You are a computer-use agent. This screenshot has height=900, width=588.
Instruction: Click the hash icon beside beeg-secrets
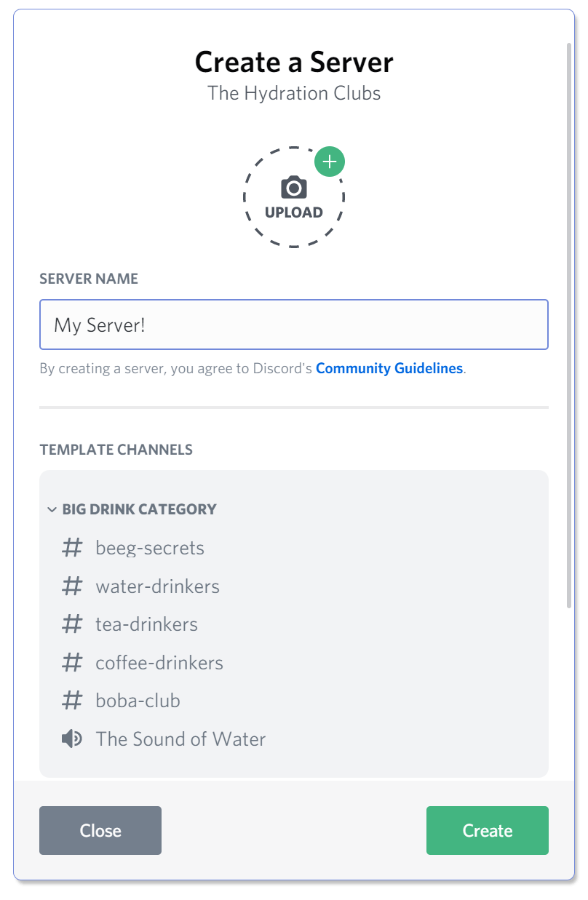72,548
